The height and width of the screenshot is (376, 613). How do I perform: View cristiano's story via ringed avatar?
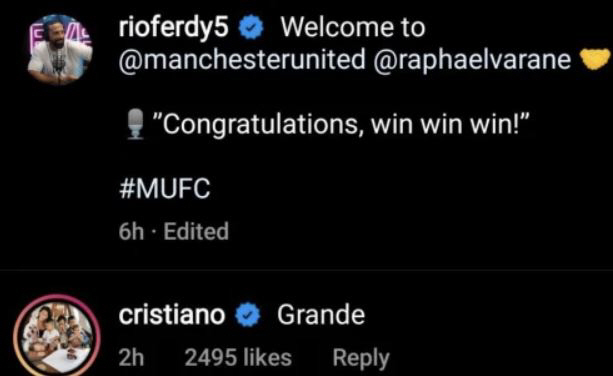pyautogui.click(x=57, y=335)
